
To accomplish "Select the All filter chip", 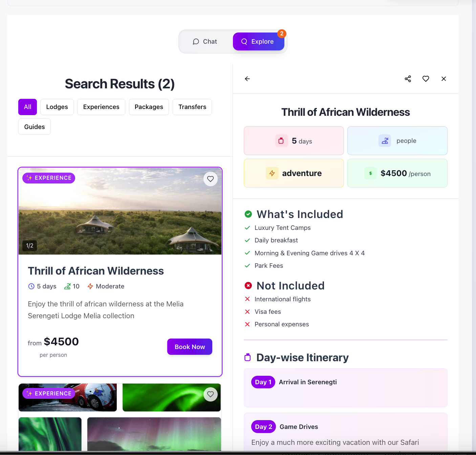I will point(27,107).
